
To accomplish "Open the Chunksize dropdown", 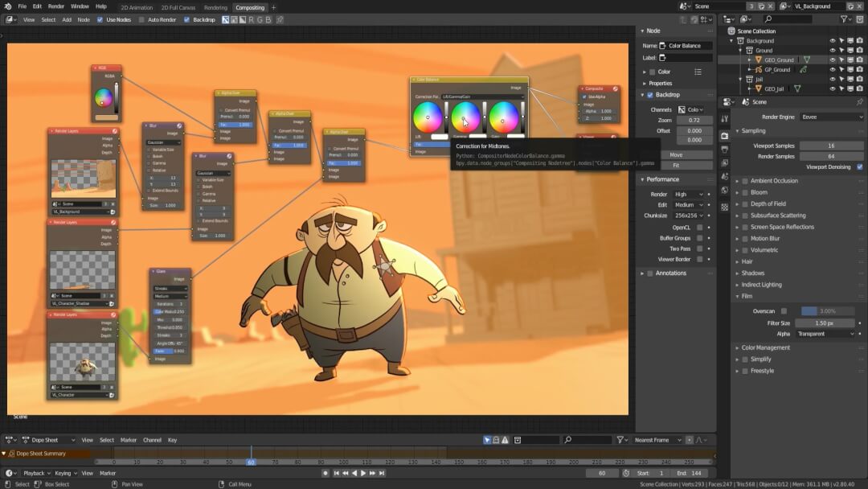I will [689, 216].
